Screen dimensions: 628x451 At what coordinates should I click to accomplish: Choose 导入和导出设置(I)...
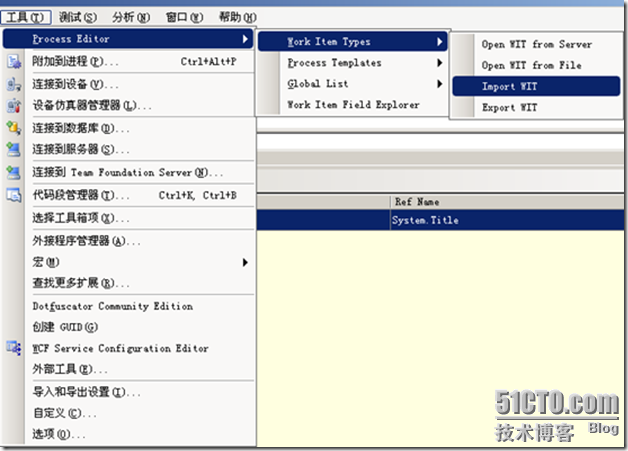click(128, 391)
